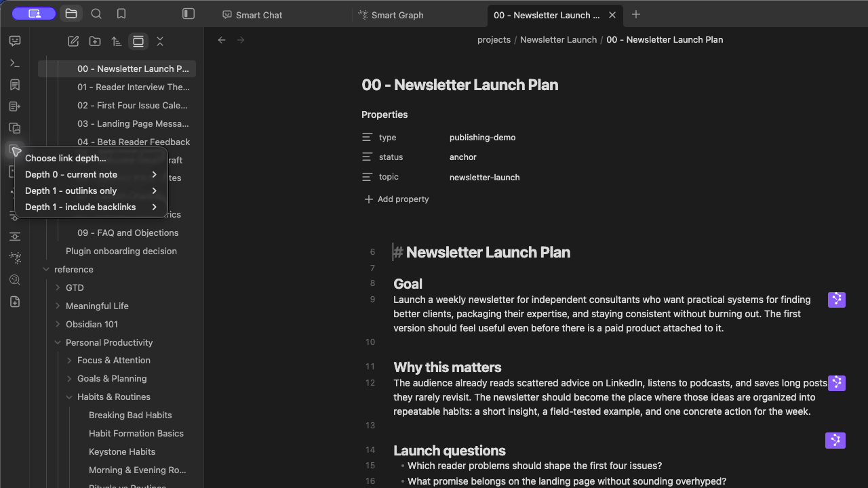Screen dimensions: 868x488
Task: Expand the Obsidian 101 folder
Action: click(58, 324)
